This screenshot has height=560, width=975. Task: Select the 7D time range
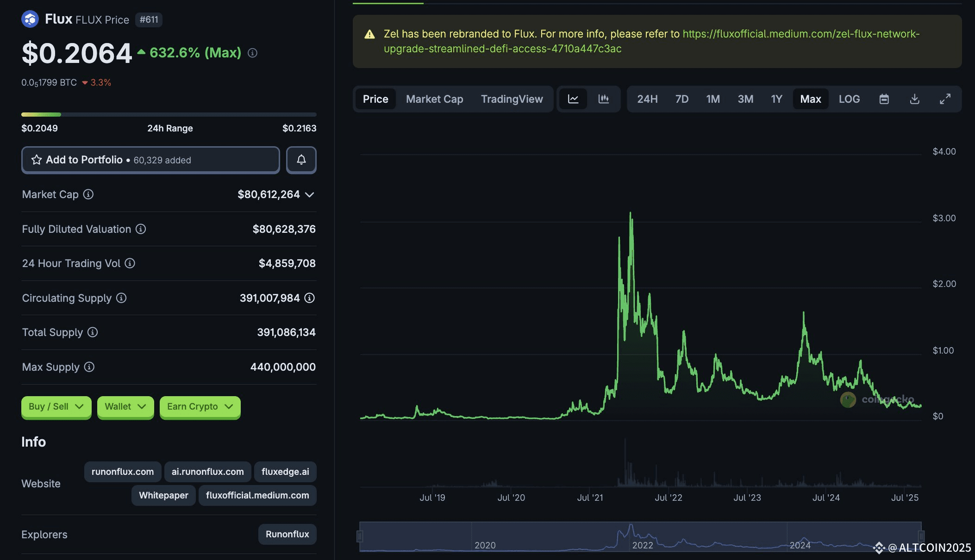(681, 99)
